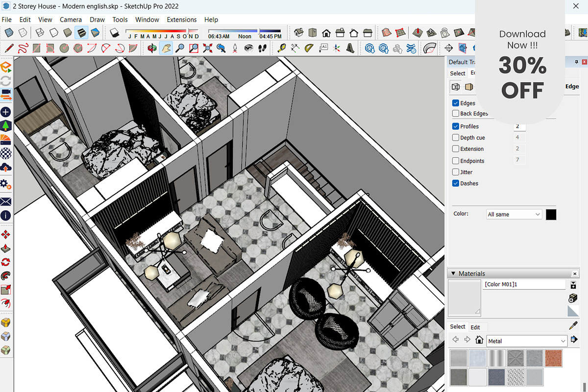Switch to the Edit tab in Materials

point(475,326)
